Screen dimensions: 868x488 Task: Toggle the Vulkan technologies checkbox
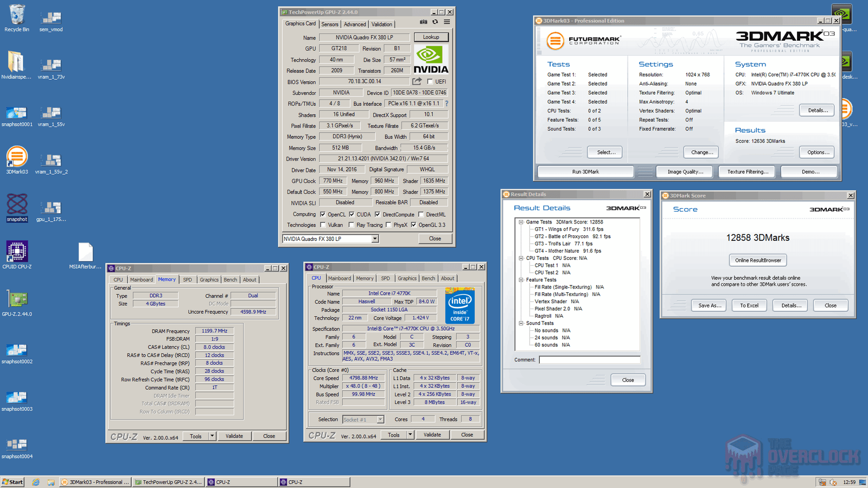323,225
